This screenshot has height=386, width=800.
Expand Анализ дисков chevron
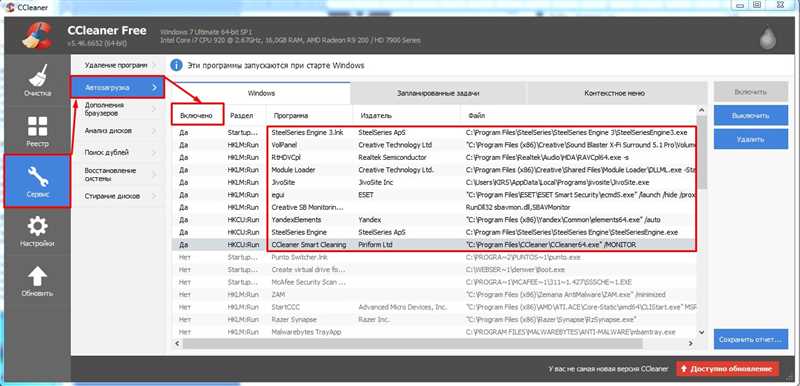(155, 131)
